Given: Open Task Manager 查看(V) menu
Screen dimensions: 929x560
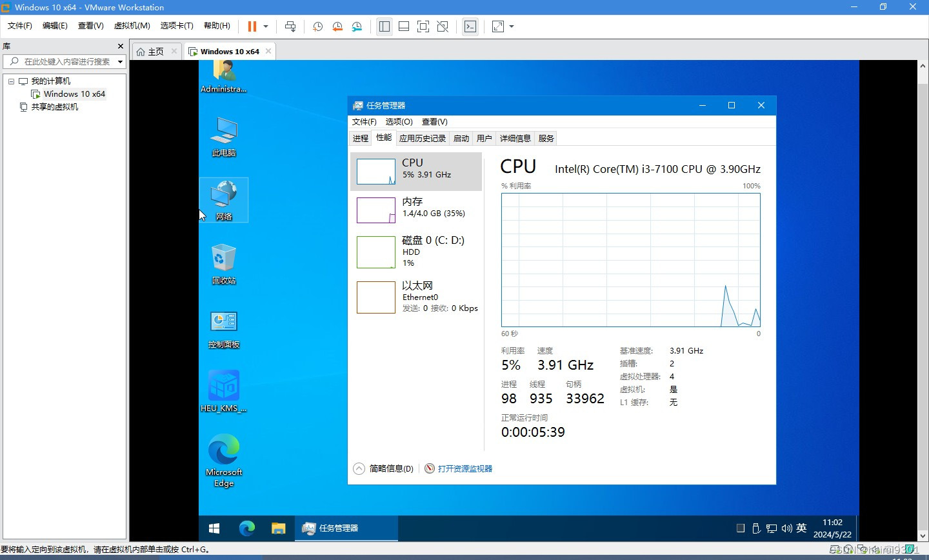Looking at the screenshot, I should [x=435, y=122].
